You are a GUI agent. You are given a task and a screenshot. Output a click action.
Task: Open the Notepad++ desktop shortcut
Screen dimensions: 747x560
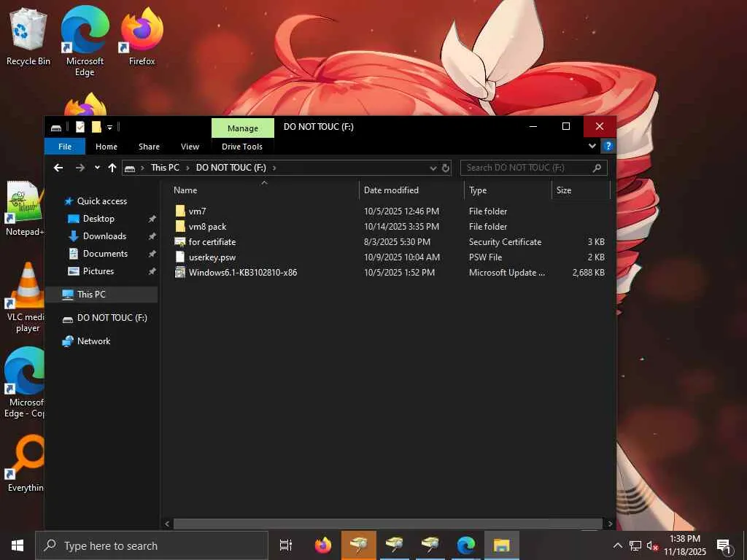click(24, 208)
